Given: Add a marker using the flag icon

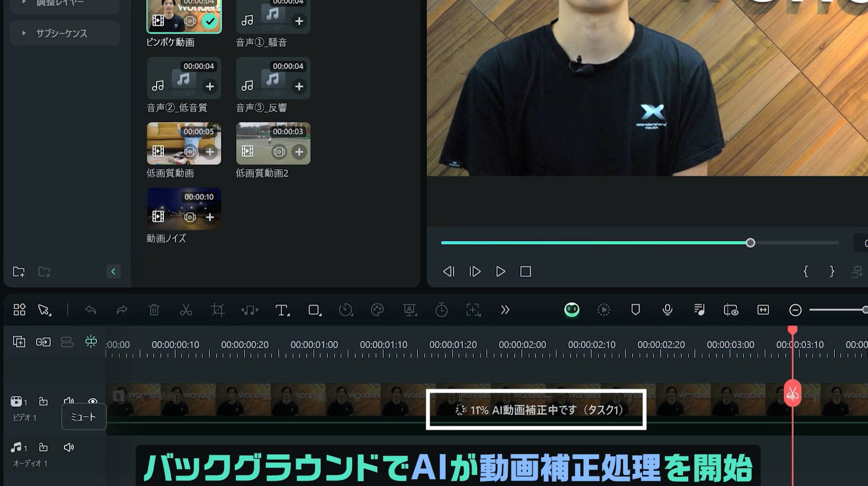Looking at the screenshot, I should point(635,310).
